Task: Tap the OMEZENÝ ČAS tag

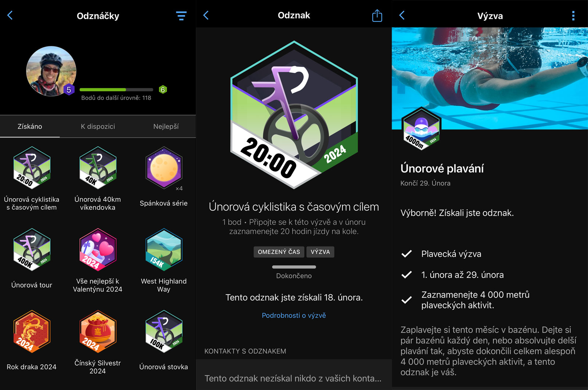Action: point(279,252)
